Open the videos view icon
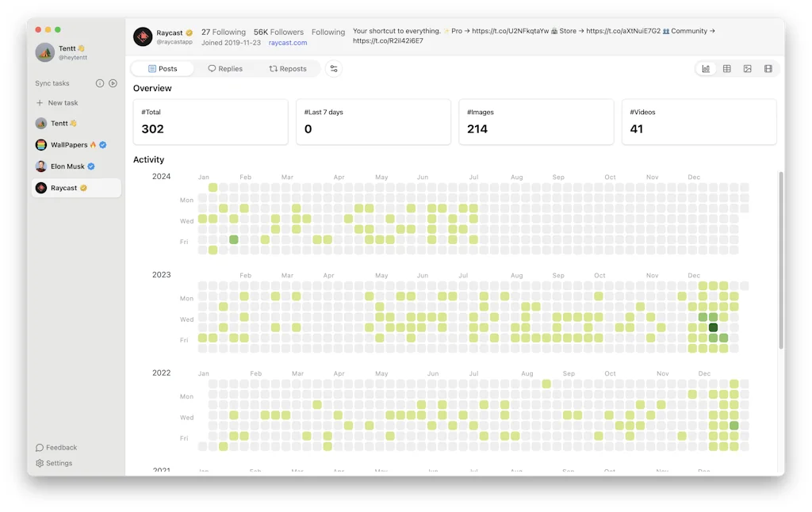Screen dimensions: 812x512 (768, 68)
